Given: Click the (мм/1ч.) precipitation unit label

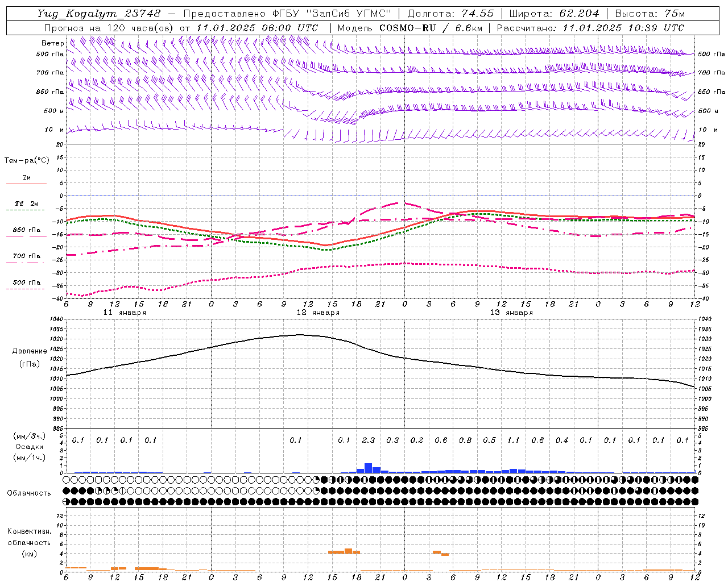Looking at the screenshot, I should coord(30,458).
